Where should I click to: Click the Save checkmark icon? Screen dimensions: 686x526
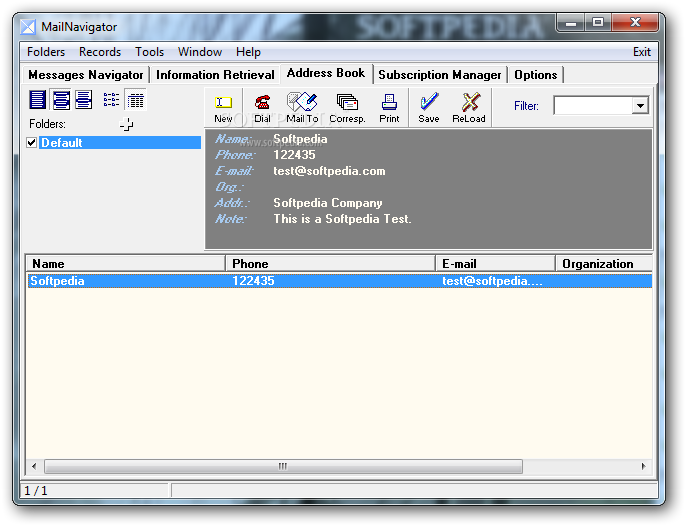[428, 108]
